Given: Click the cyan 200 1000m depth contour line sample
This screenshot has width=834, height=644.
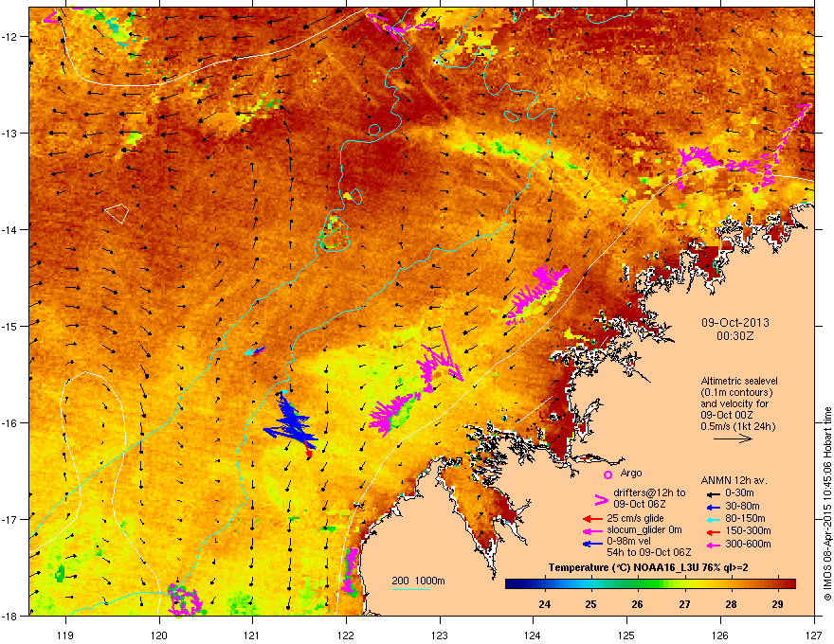Looking at the screenshot, I should click(410, 589).
